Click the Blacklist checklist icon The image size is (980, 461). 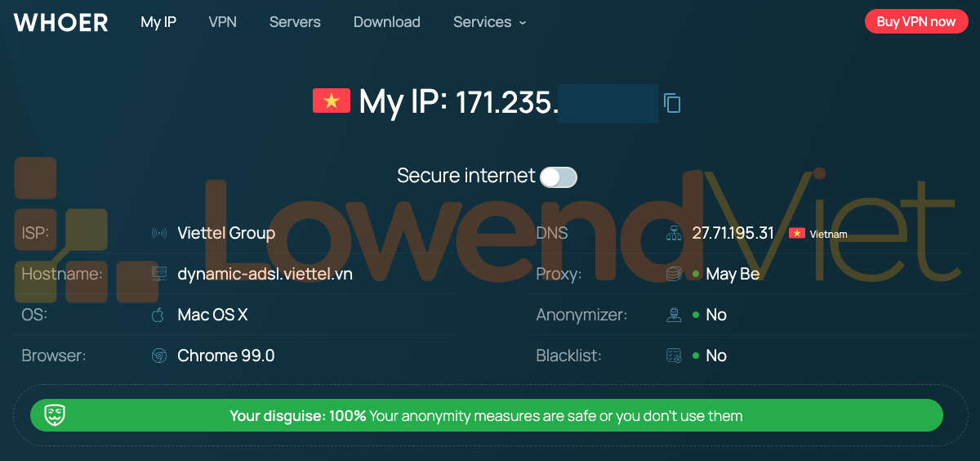click(x=674, y=356)
